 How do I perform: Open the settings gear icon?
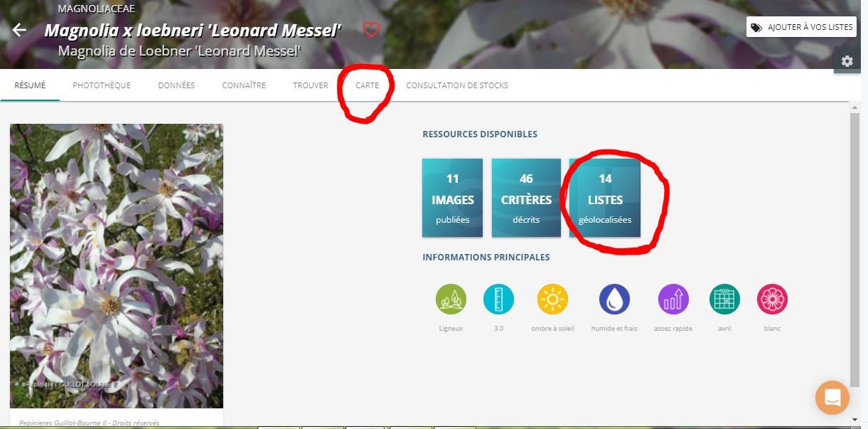[847, 61]
